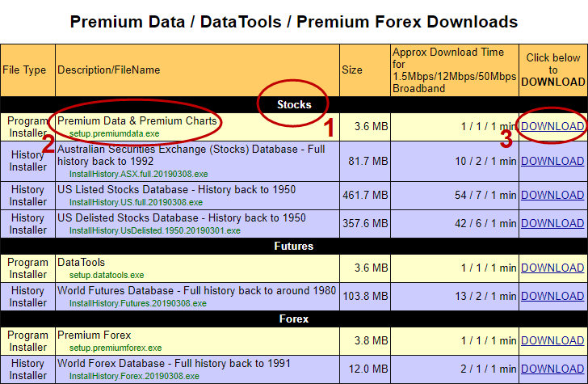
Task: Select the InstallHistory.UsDelisted.1950.20190301.exe file name
Action: (155, 230)
